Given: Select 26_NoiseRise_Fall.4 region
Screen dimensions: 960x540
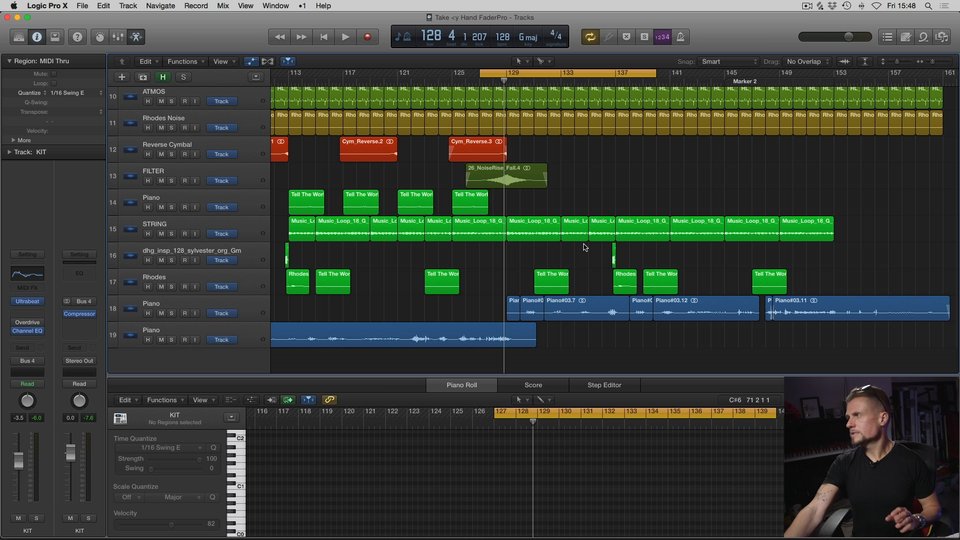Looking at the screenshot, I should (506, 176).
